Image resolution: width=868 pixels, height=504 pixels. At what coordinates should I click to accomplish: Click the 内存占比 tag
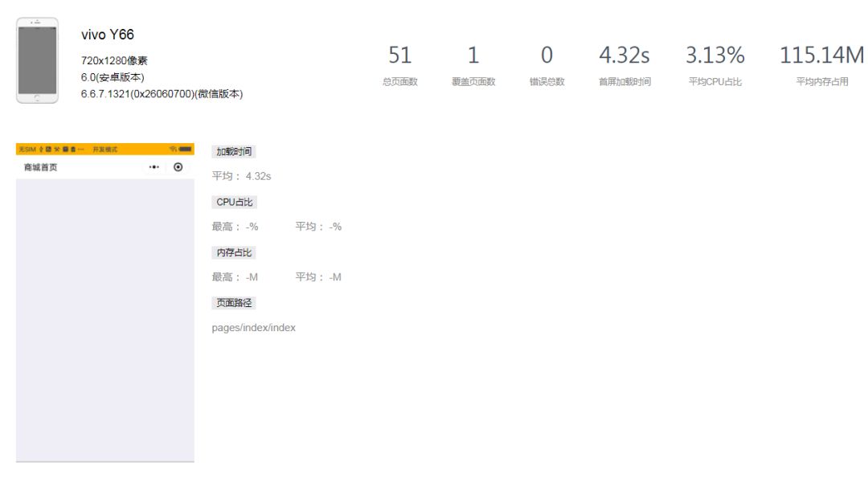click(x=234, y=252)
